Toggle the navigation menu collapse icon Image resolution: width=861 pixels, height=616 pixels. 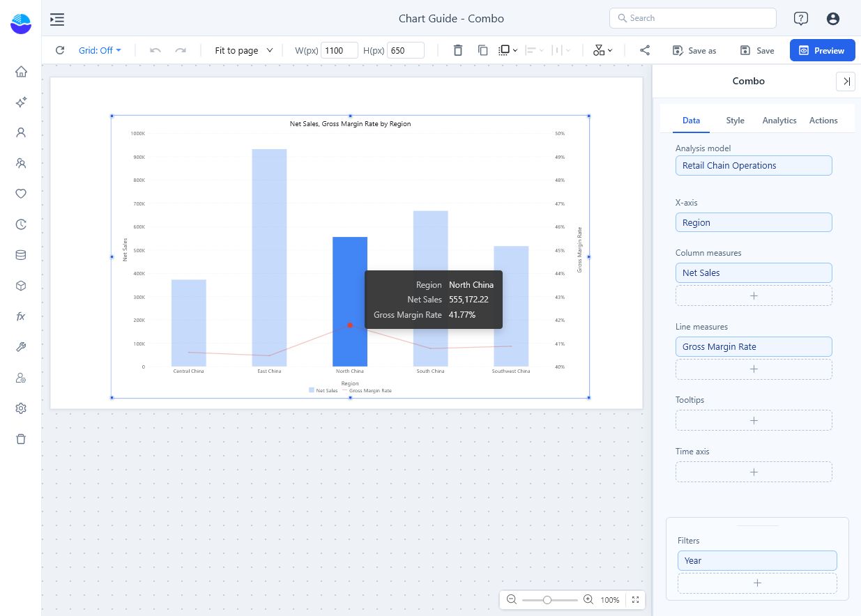[x=57, y=19]
